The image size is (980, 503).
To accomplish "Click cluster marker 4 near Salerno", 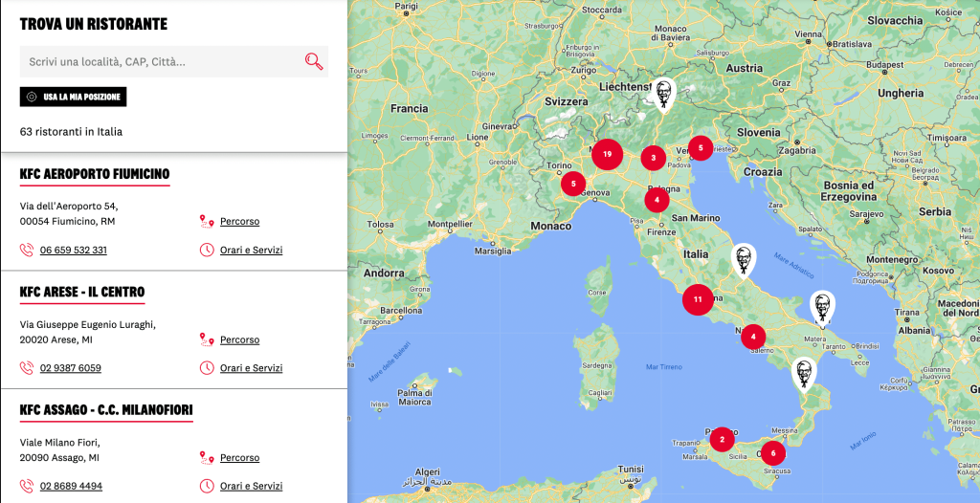I will point(753,337).
